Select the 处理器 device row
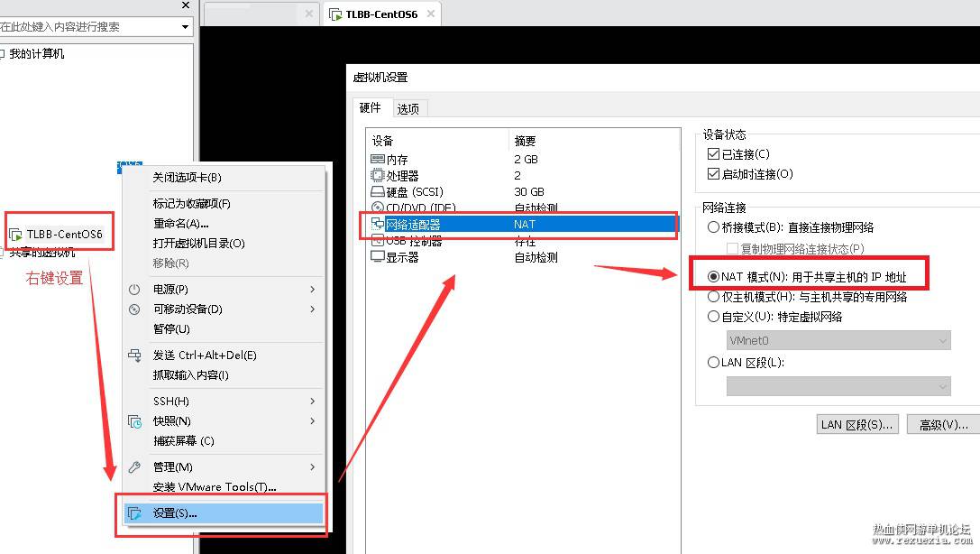This screenshot has width=980, height=554. click(523, 175)
